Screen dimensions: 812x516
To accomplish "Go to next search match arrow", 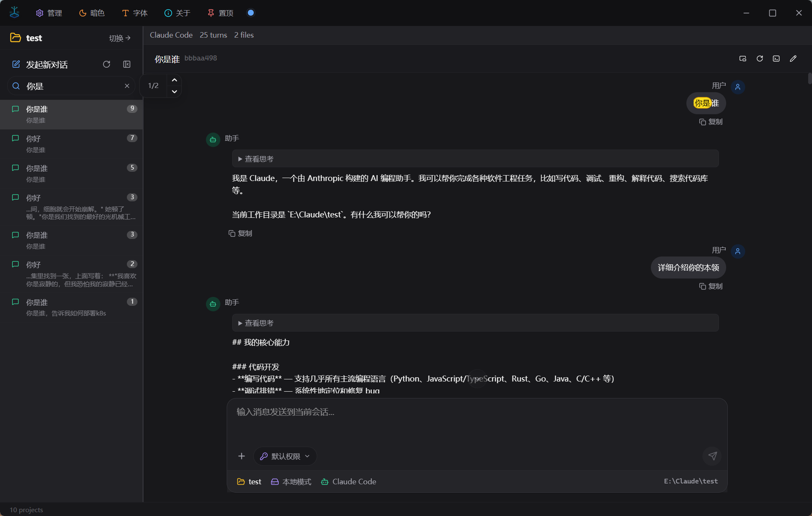I will tap(174, 91).
